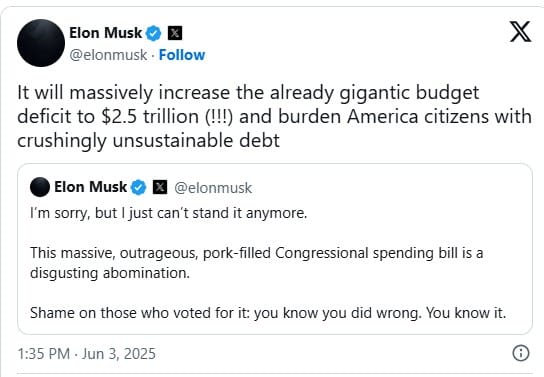Screen dimensions: 544x377
Task: Follow the @elonmusk account
Action: (x=182, y=55)
